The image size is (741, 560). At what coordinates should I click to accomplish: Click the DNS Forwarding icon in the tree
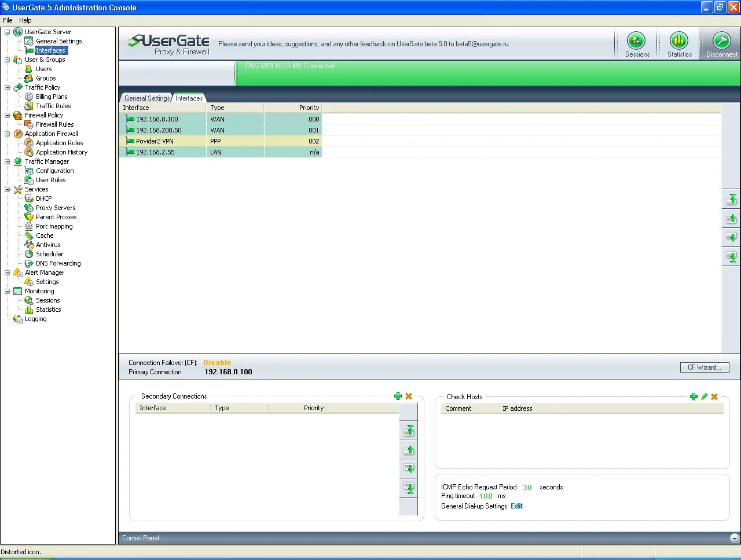[x=29, y=263]
